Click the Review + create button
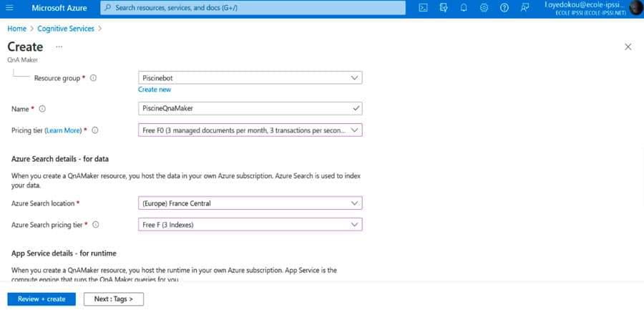Viewport: 644px width, 315px height. pos(42,299)
